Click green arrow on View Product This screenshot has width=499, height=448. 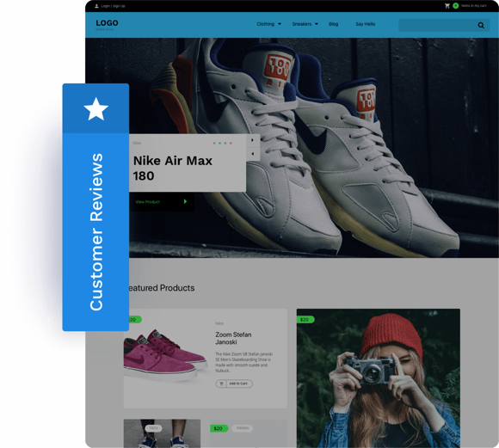185,201
